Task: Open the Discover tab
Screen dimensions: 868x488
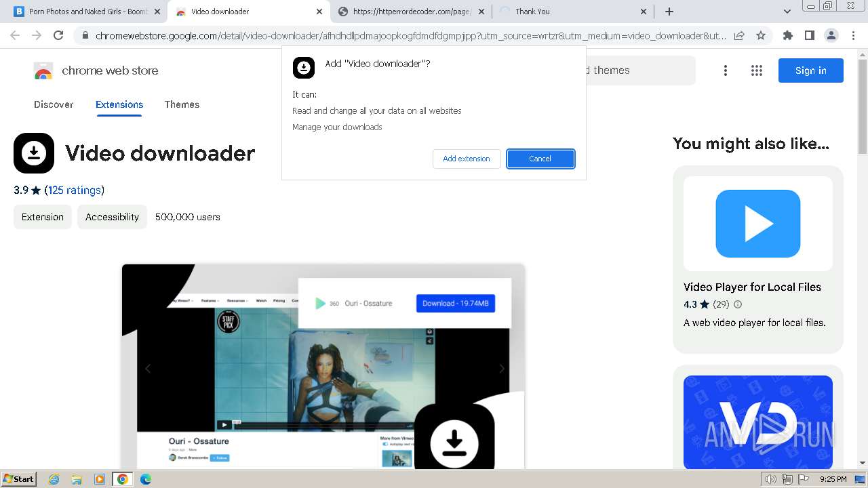Action: [54, 104]
